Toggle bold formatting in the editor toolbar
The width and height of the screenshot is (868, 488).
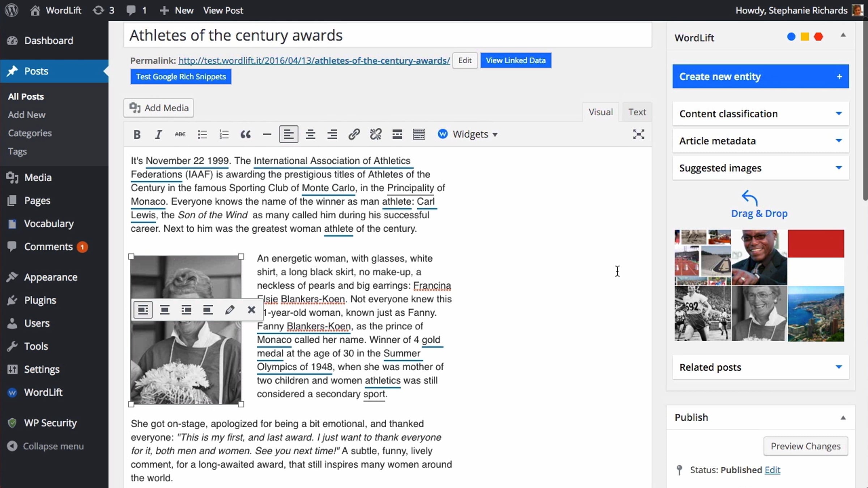[137, 134]
